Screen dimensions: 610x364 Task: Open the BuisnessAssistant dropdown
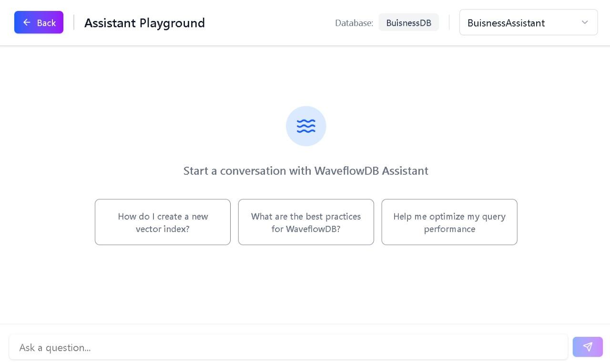coord(519,22)
